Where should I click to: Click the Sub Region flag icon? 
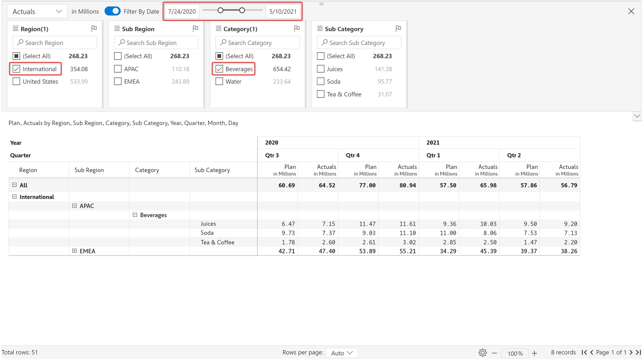(195, 29)
